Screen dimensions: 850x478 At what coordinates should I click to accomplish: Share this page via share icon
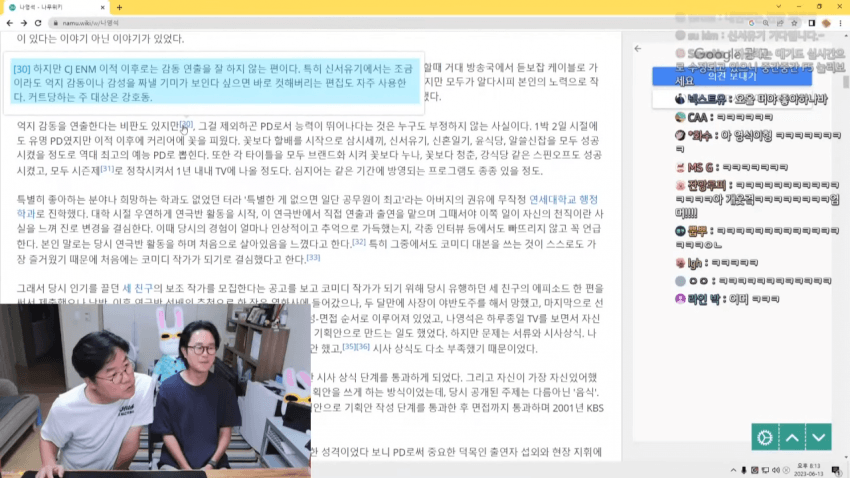780,23
